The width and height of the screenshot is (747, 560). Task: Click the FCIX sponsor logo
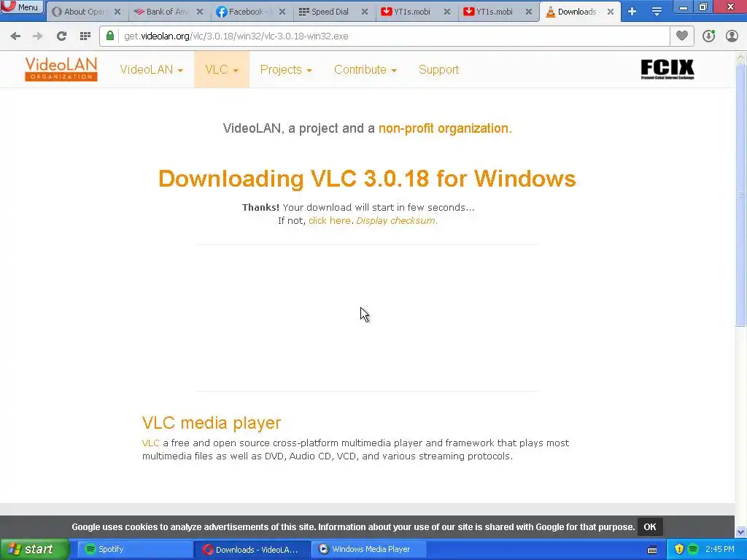pyautogui.click(x=667, y=69)
